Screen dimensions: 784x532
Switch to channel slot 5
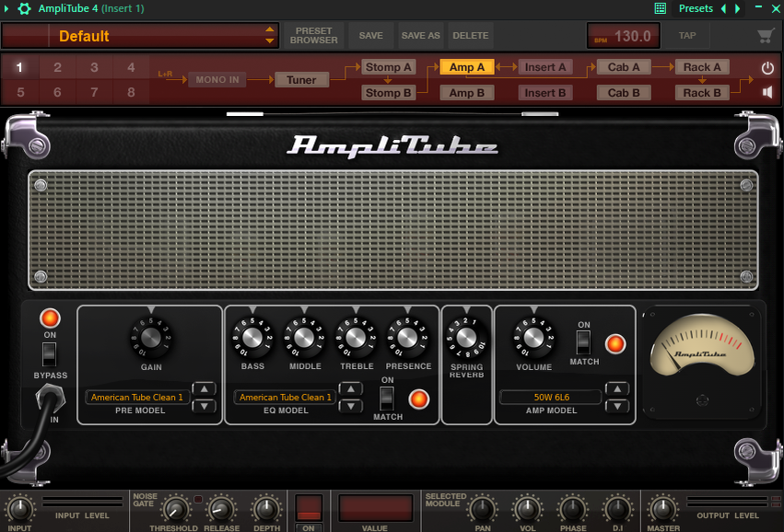[x=19, y=92]
